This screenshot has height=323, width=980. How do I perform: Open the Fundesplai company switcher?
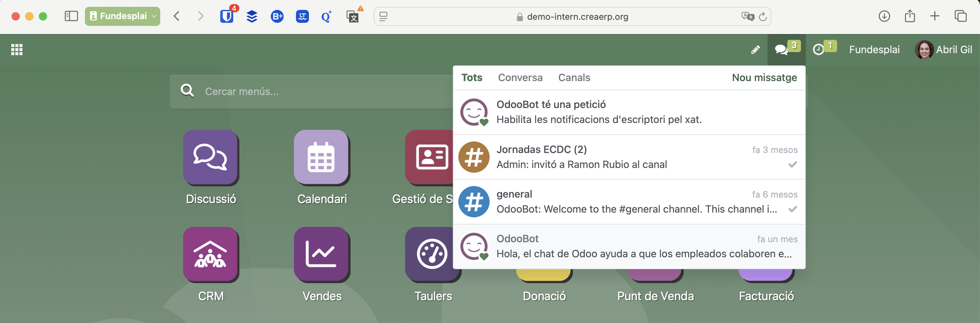pos(874,49)
